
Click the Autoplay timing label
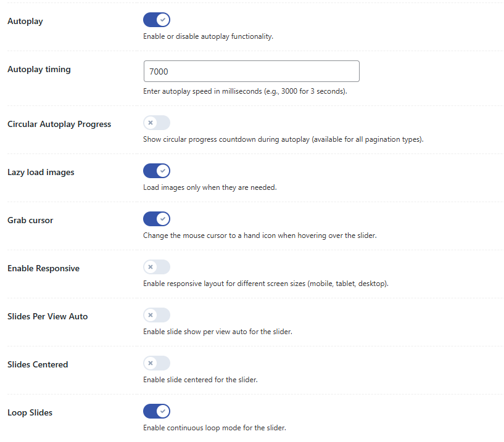39,69
